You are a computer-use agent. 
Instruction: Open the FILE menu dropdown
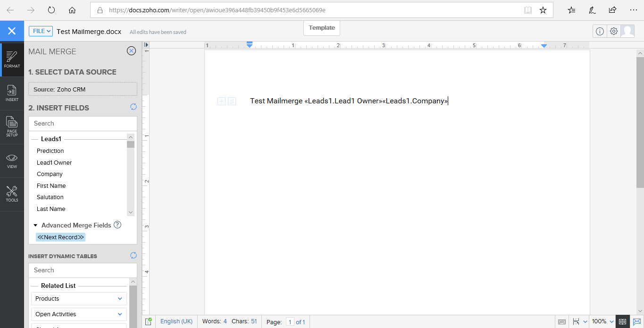41,31
